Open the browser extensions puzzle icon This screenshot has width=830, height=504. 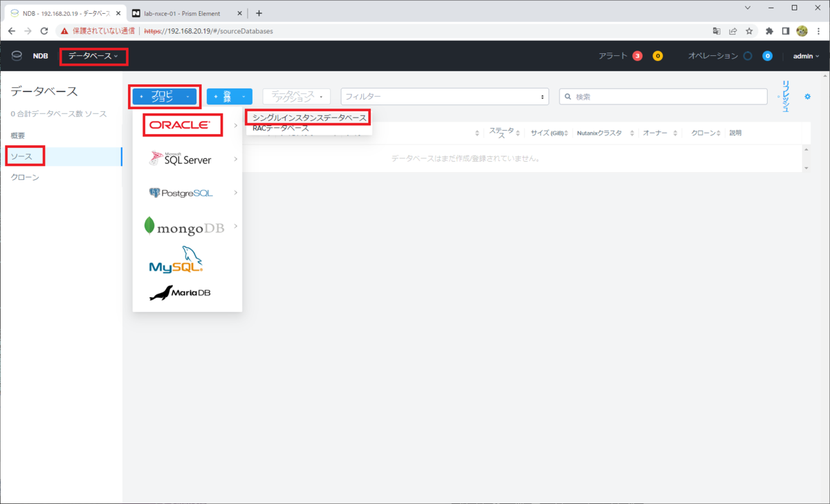click(x=769, y=31)
